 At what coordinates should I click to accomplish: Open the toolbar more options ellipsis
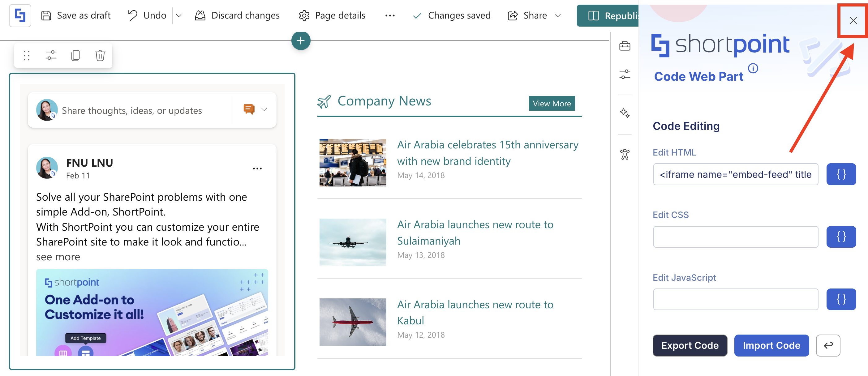click(x=390, y=15)
